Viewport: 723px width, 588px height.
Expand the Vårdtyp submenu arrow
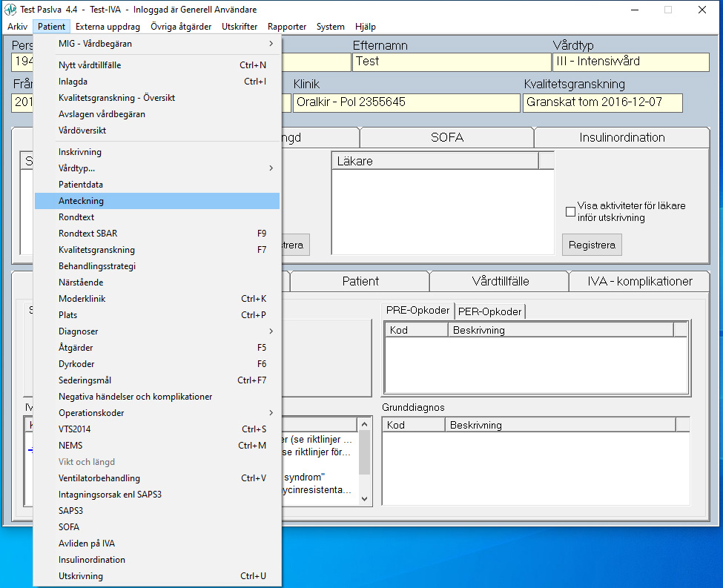click(271, 168)
